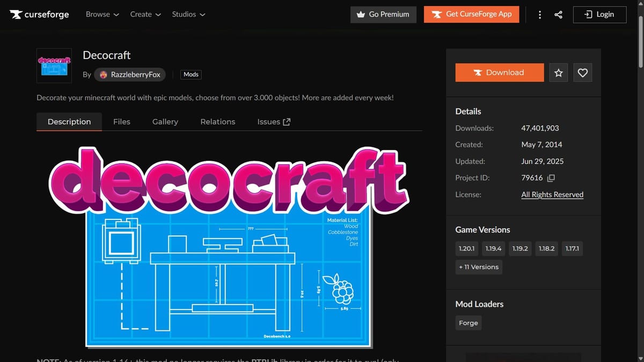644x362 pixels.
Task: Open the share options icon
Action: coord(558,14)
